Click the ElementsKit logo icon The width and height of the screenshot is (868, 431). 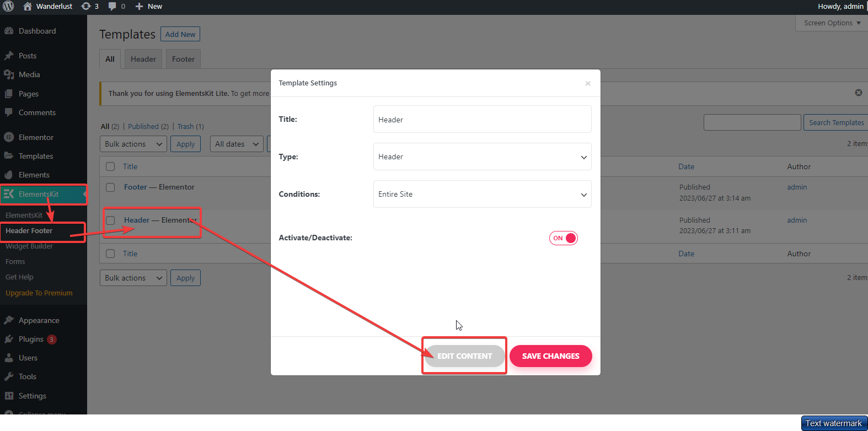click(x=9, y=194)
